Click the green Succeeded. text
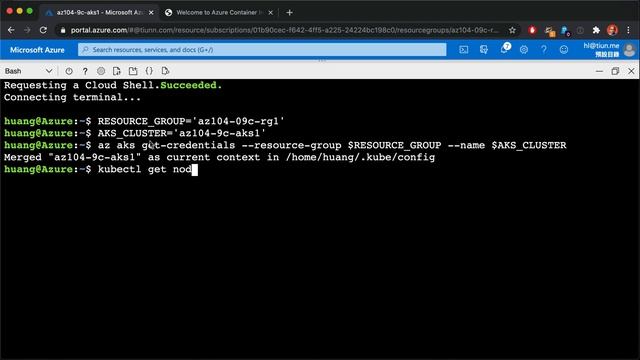 (191, 85)
